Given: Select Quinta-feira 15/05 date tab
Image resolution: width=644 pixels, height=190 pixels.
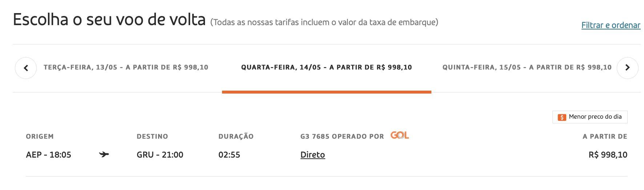Looking at the screenshot, I should point(527,67).
